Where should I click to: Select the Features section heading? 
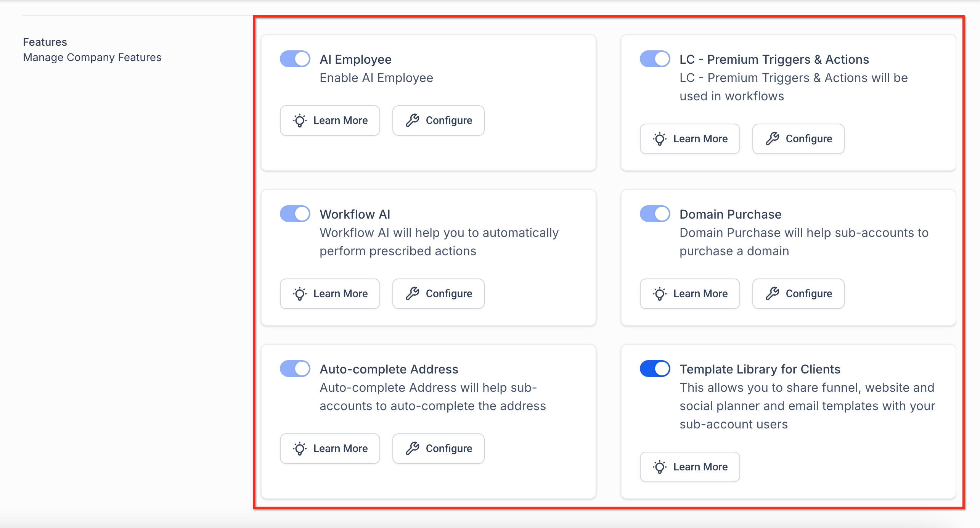[x=45, y=42]
